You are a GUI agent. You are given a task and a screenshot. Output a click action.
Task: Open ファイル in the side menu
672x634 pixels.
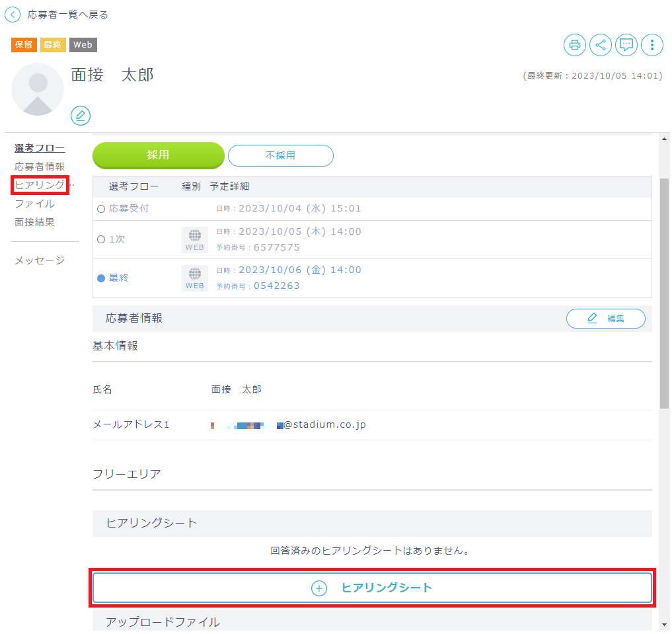[34, 204]
